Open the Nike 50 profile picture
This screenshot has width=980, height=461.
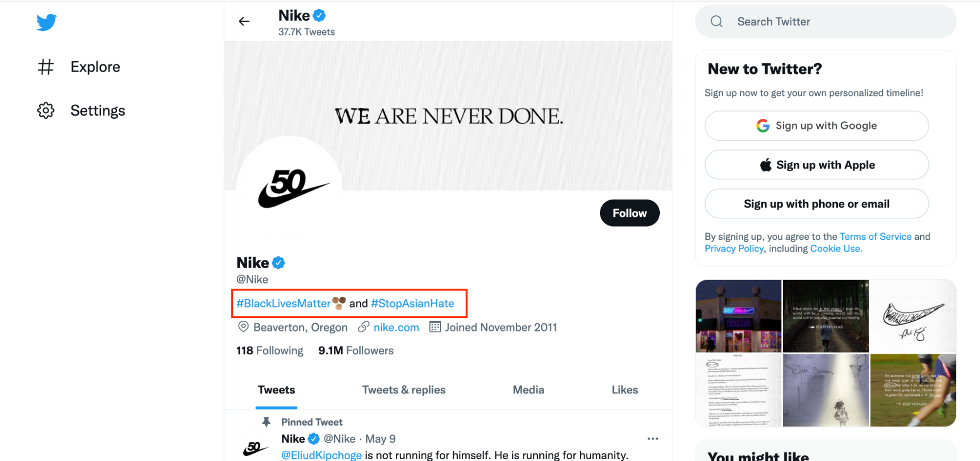289,188
